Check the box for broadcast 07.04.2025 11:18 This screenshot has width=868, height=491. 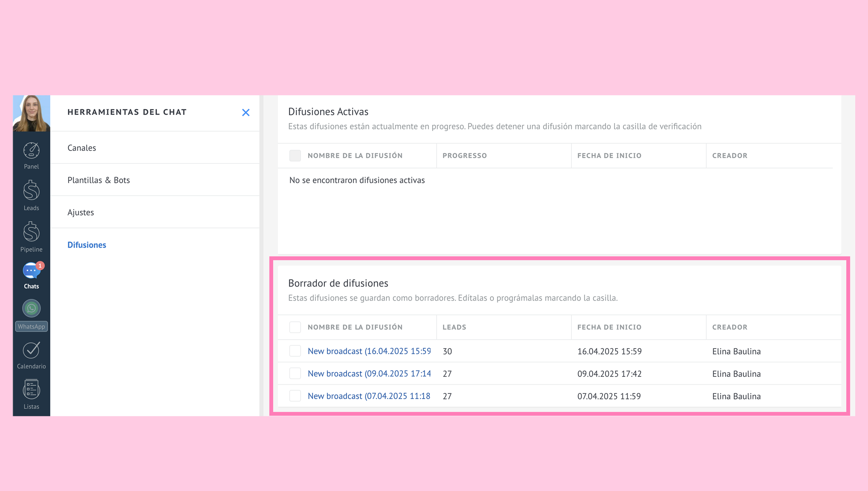[295, 396]
